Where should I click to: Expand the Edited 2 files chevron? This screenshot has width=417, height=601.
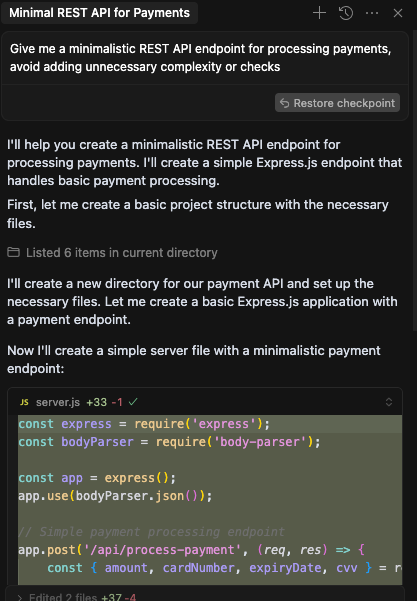pyautogui.click(x=20, y=597)
